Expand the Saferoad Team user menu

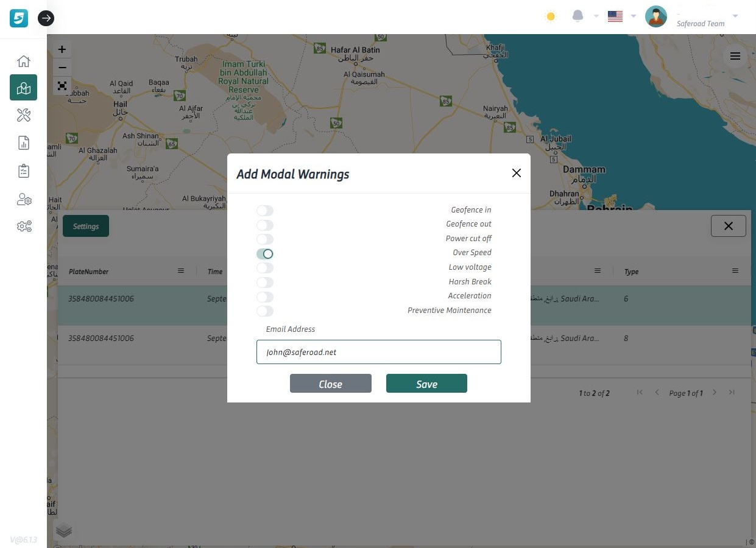point(735,16)
